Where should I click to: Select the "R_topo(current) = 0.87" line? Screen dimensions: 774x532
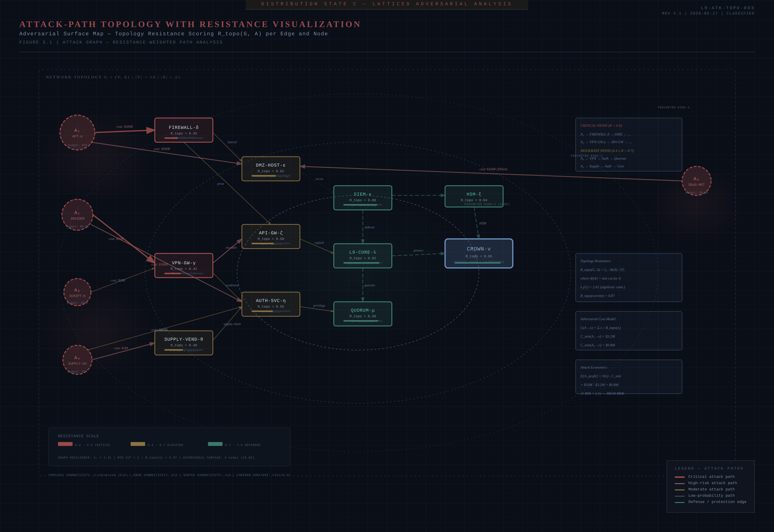(x=597, y=296)
